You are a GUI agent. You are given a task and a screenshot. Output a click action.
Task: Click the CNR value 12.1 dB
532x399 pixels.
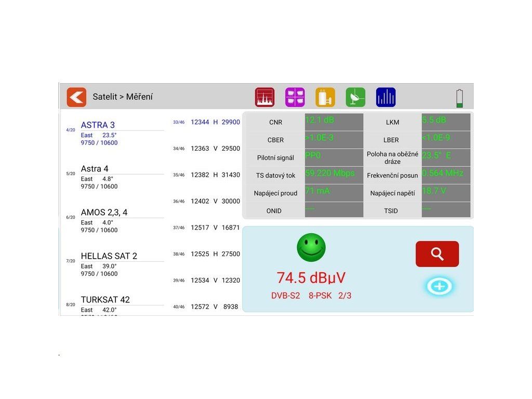(334, 122)
